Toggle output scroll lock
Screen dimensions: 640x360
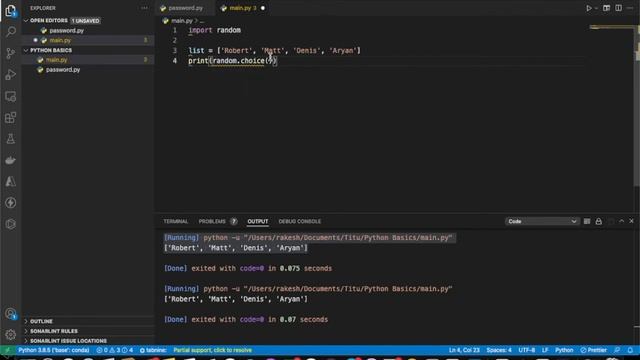point(598,221)
